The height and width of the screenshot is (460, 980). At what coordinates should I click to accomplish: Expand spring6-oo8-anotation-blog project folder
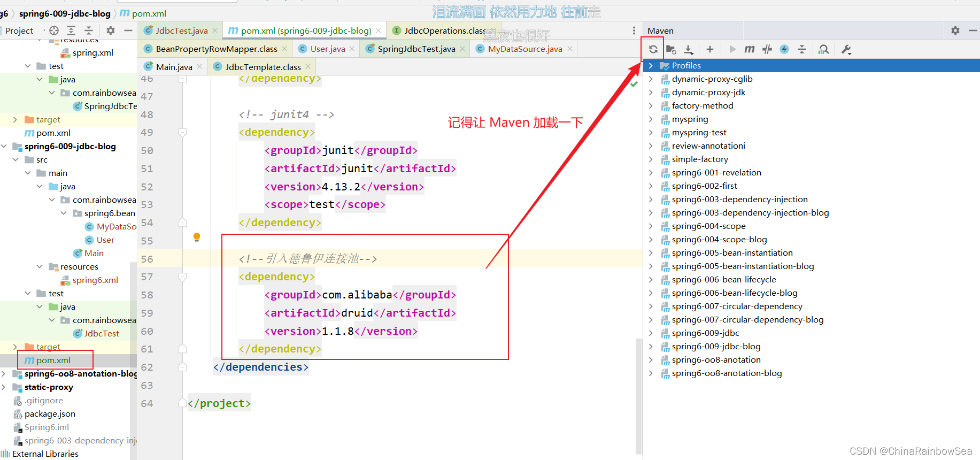[4, 373]
